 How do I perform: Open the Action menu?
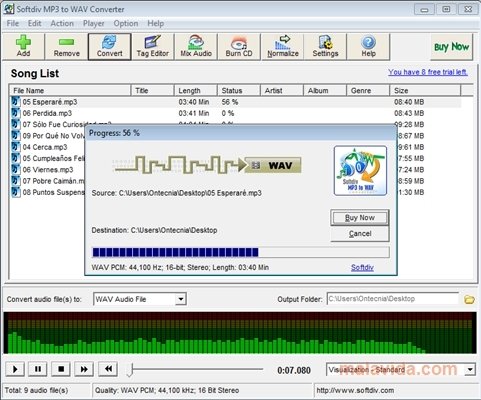[62, 24]
